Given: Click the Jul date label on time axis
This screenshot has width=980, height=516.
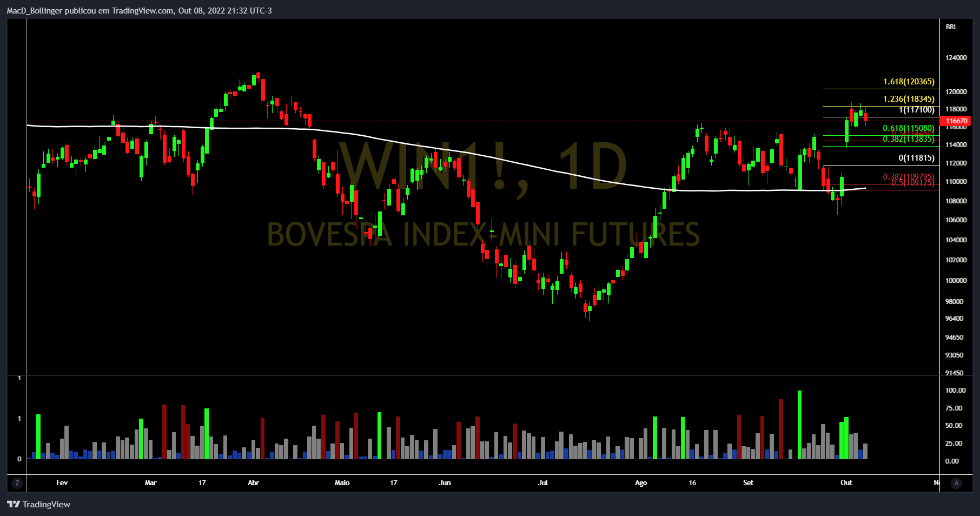Looking at the screenshot, I should click(542, 483).
